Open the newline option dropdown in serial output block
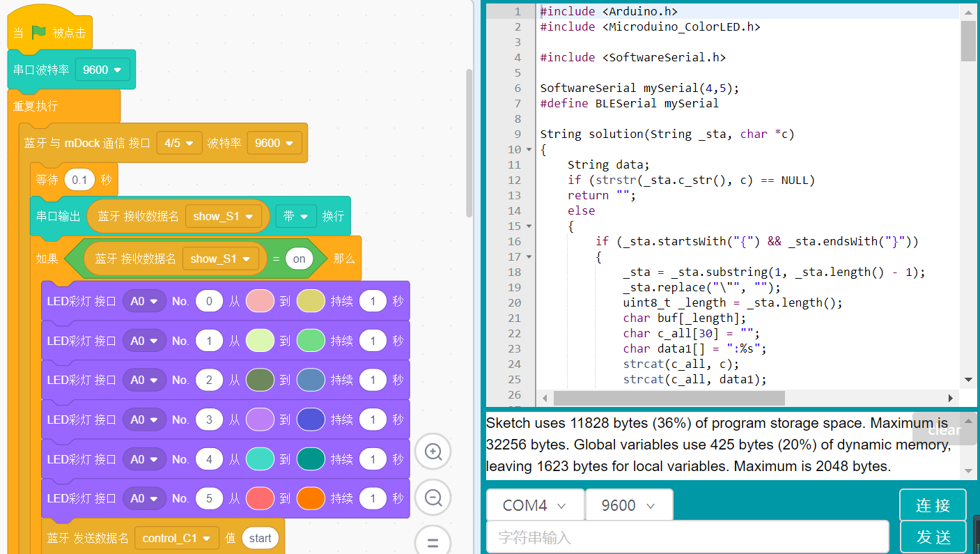The image size is (980, 554). pyautogui.click(x=296, y=216)
